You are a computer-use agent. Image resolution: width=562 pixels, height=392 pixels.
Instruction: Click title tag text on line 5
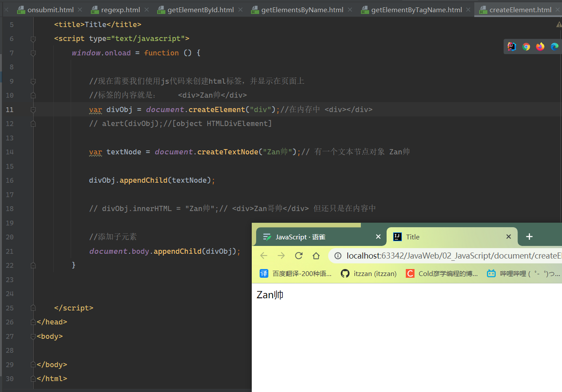pyautogui.click(x=98, y=24)
